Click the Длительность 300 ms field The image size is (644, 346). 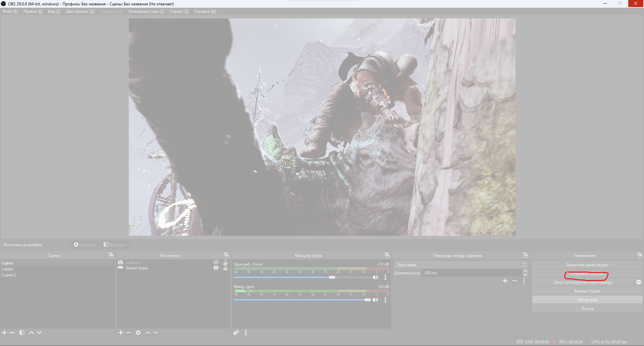472,273
